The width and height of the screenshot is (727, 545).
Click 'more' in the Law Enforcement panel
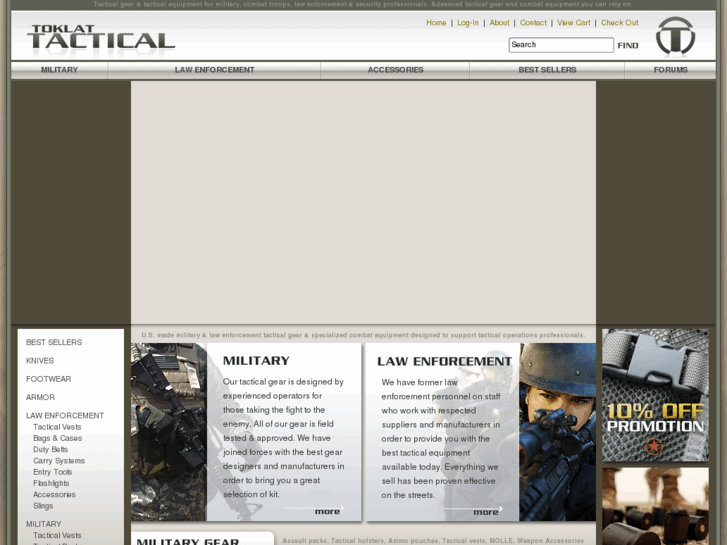coord(485,512)
